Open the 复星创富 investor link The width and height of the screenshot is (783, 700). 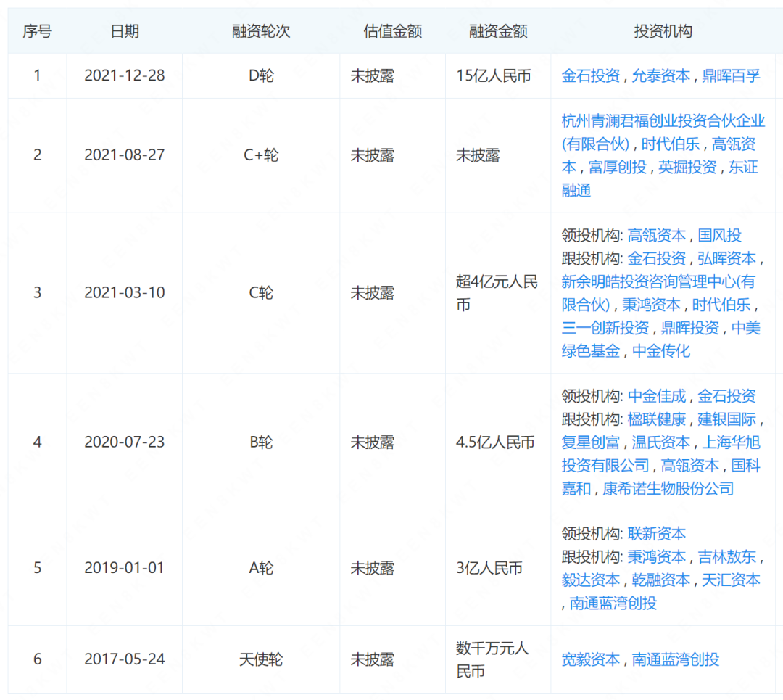tap(590, 442)
